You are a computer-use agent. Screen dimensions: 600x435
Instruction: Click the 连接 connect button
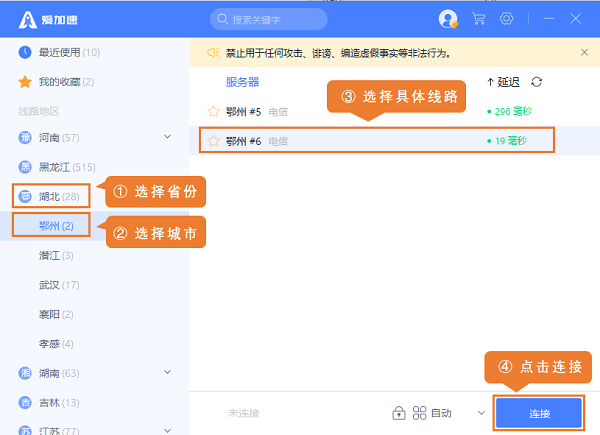click(539, 413)
